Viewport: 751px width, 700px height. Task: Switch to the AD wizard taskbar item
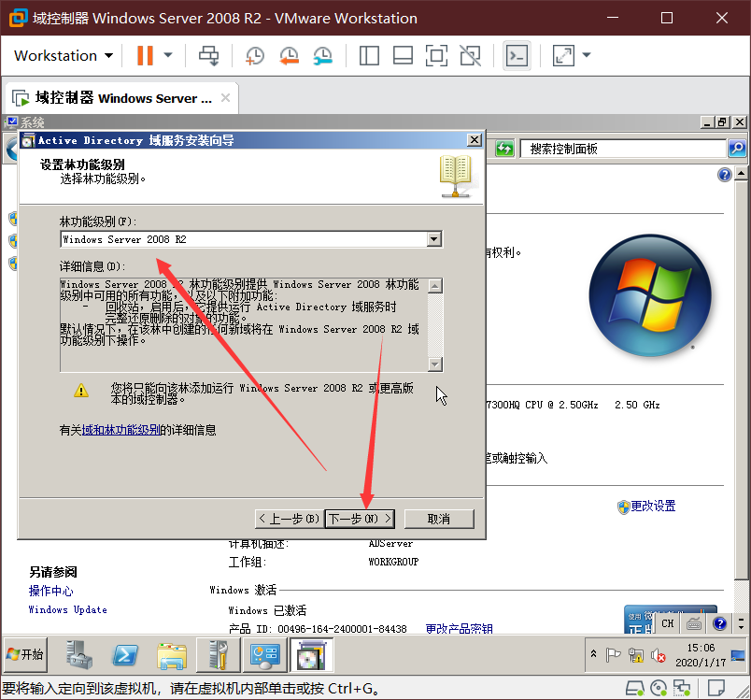click(x=311, y=655)
